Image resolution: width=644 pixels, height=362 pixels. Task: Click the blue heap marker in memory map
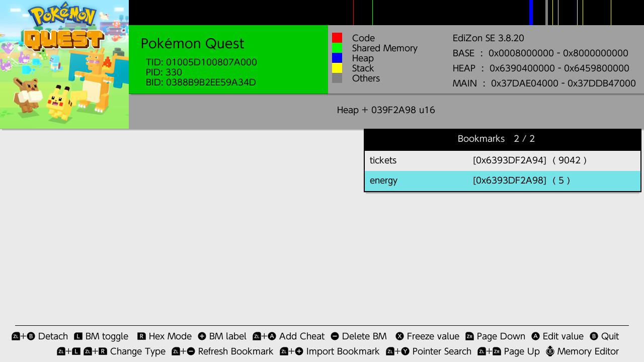click(x=531, y=13)
